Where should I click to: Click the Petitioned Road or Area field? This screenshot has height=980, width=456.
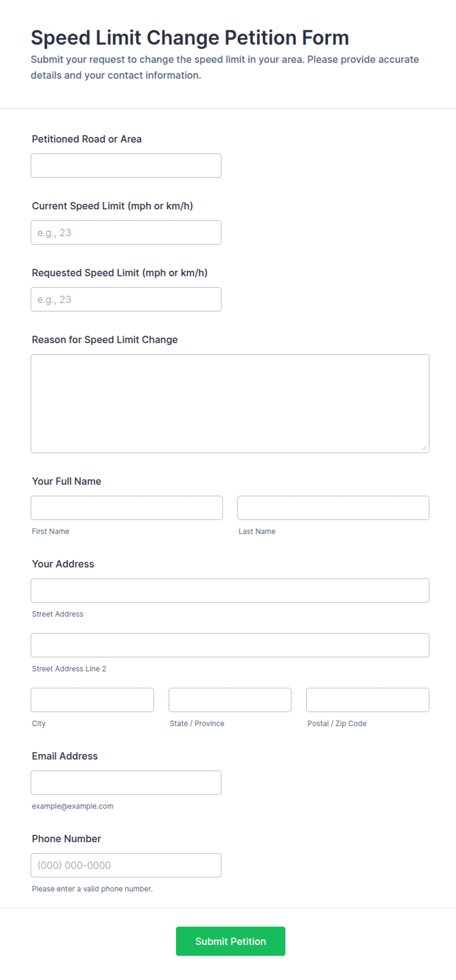pos(126,166)
